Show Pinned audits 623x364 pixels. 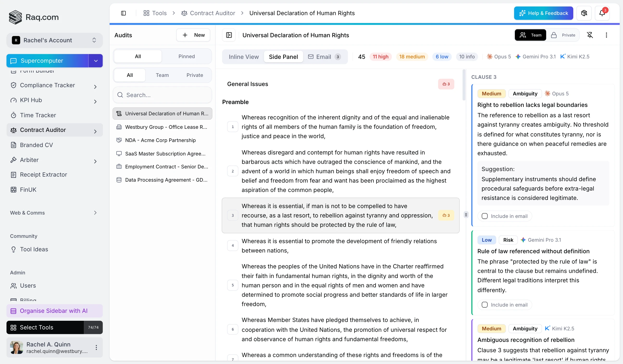tap(187, 56)
